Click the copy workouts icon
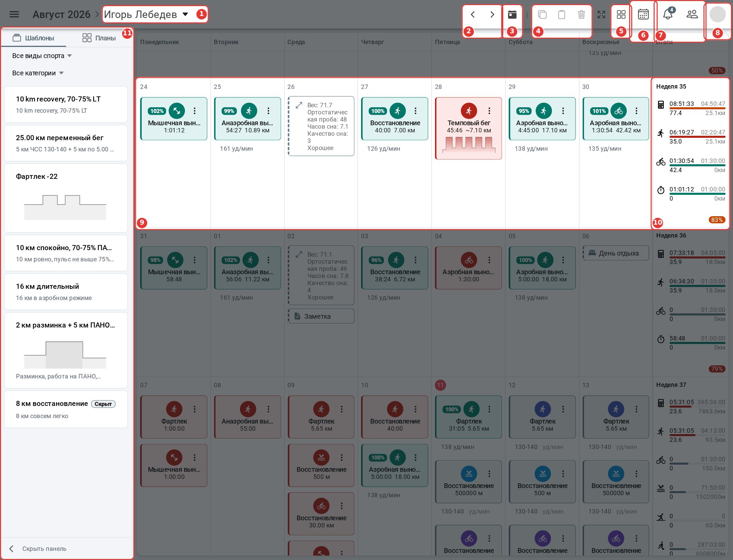Screen dimensions: 733x560 tap(542, 14)
